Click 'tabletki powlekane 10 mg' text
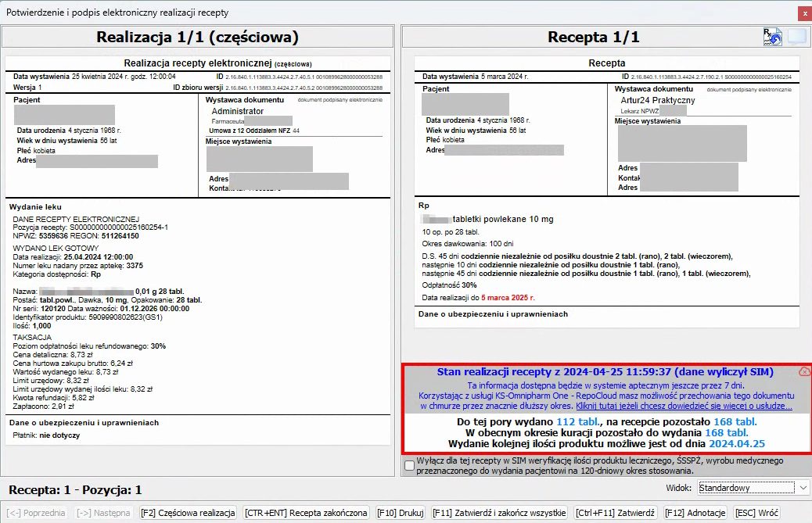The image size is (812, 523). (x=503, y=219)
